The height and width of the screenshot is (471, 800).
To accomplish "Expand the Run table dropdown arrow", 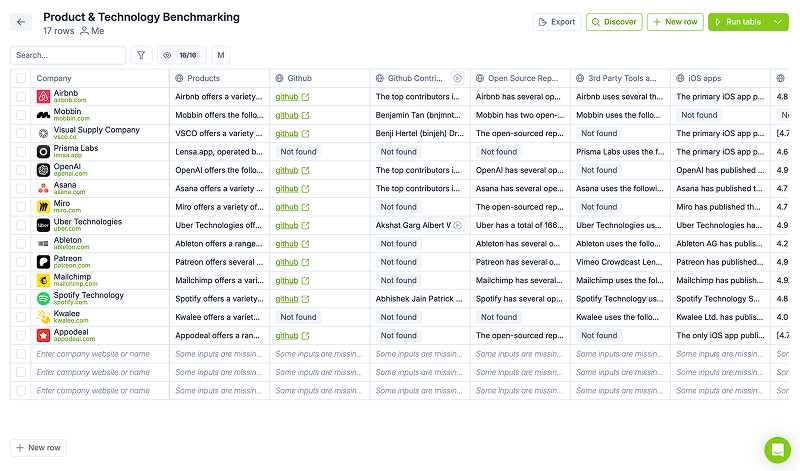I will tap(778, 22).
